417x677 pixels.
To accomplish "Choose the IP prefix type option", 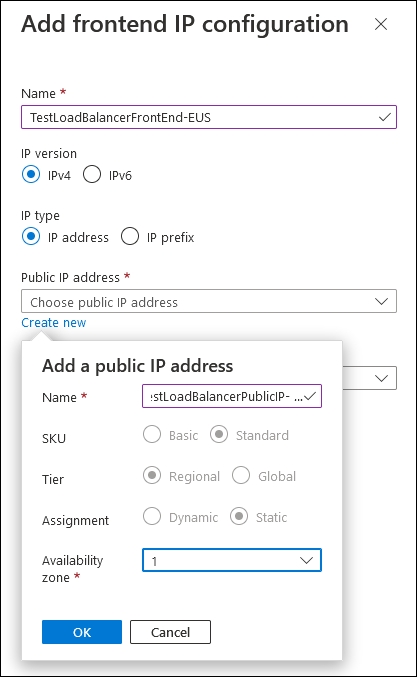I will pos(130,236).
